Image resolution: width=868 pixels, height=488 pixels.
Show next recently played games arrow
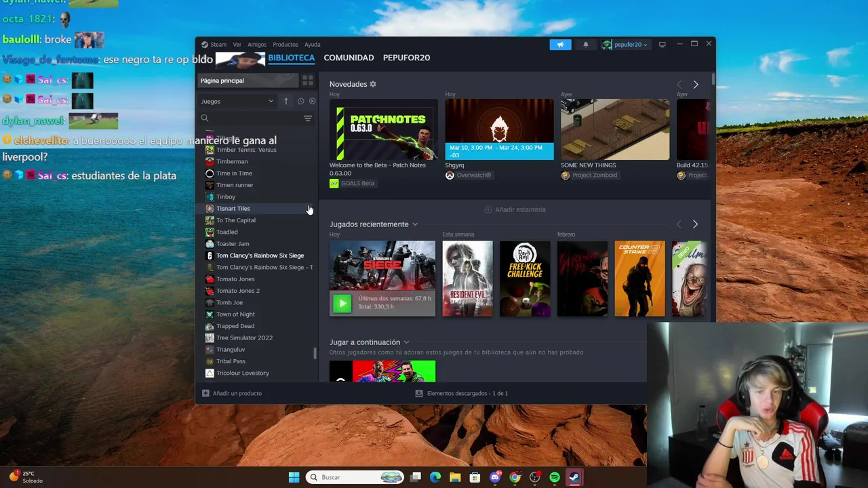pyautogui.click(x=695, y=224)
